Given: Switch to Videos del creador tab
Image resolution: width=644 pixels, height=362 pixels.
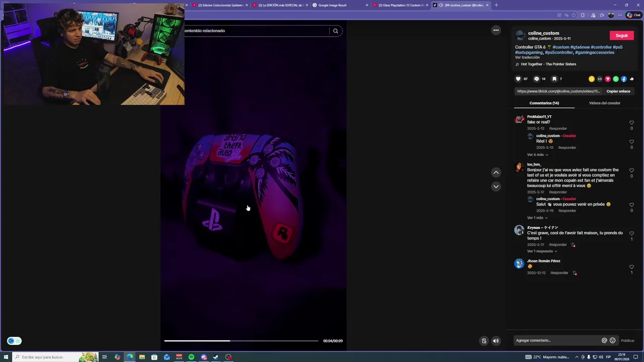Looking at the screenshot, I should coord(604,103).
